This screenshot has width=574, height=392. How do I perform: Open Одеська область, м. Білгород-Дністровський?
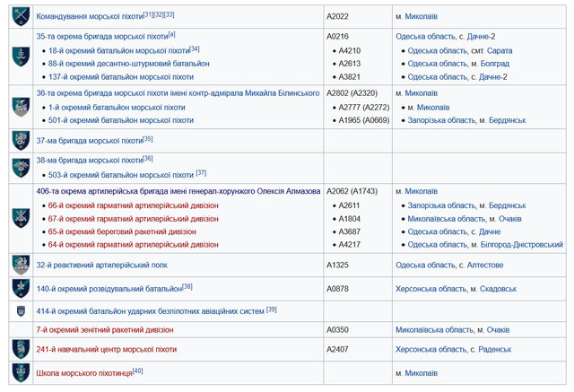(x=485, y=245)
